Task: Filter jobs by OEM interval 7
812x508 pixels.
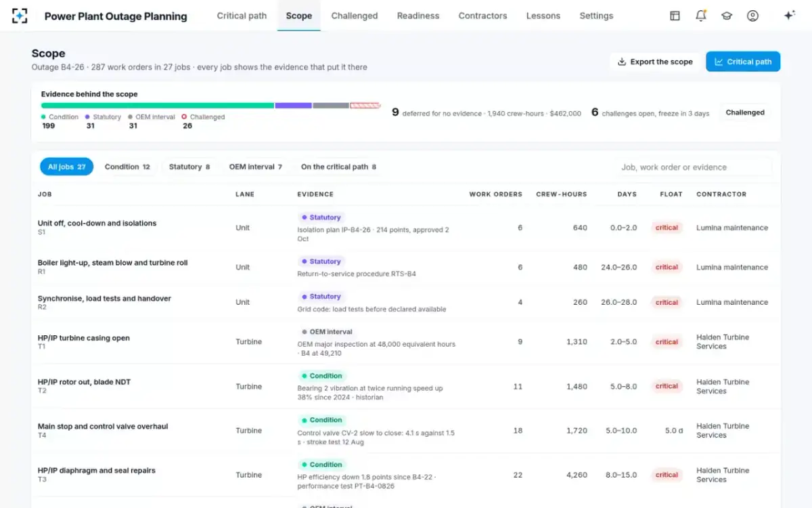Action: coord(256,167)
